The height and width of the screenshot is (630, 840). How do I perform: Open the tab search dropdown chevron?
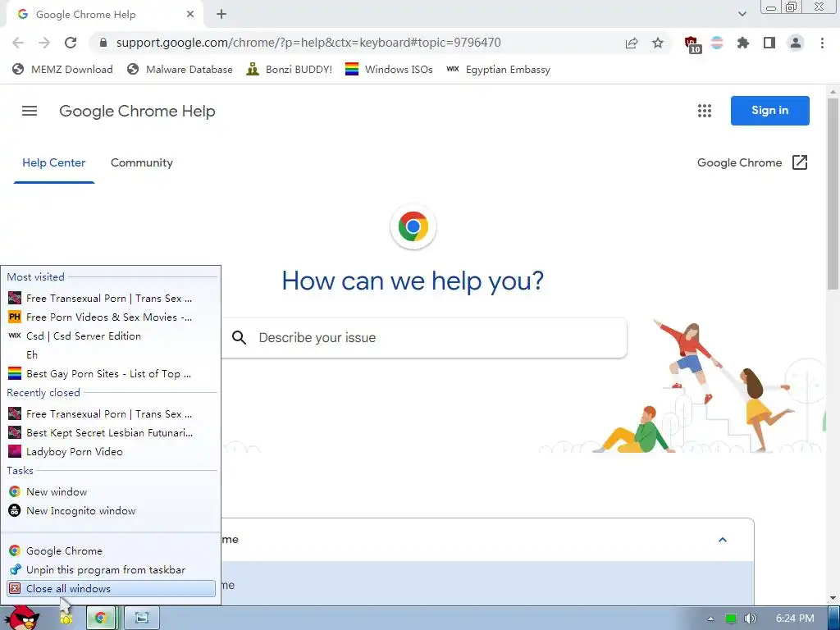pos(742,14)
